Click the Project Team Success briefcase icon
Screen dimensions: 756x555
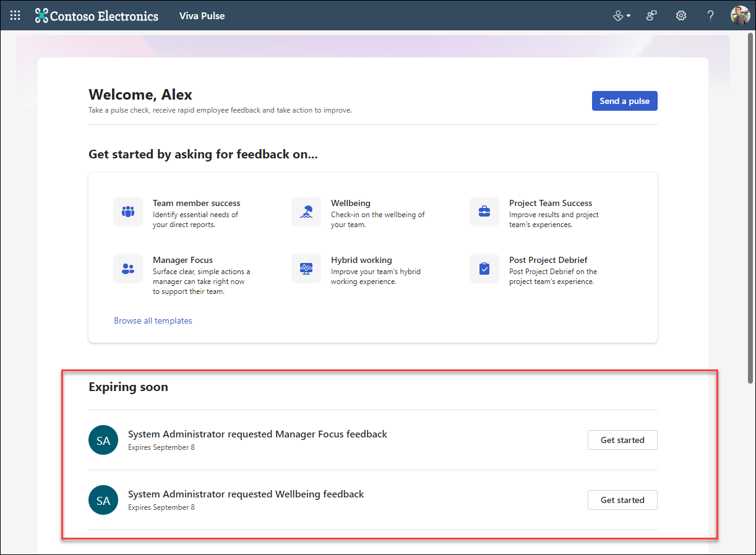click(484, 212)
